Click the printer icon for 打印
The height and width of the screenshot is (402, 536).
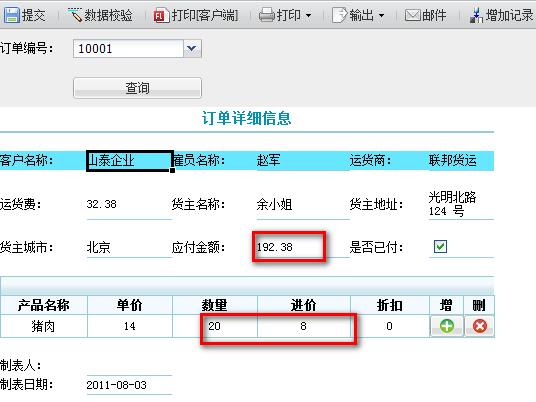point(267,15)
